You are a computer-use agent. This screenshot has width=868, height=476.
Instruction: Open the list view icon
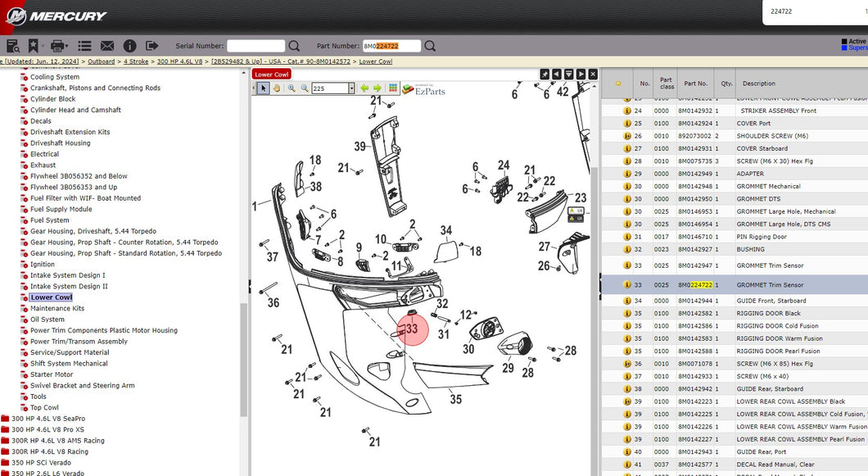pos(84,45)
